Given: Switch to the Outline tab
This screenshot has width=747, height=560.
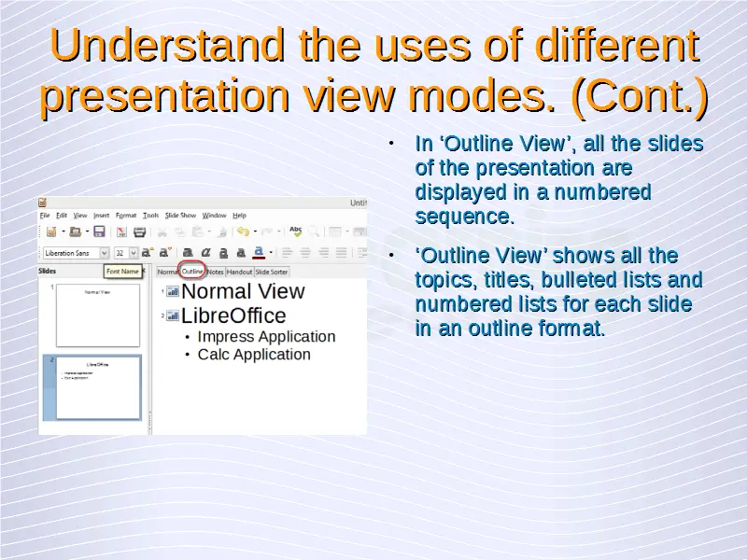Looking at the screenshot, I should [x=192, y=272].
